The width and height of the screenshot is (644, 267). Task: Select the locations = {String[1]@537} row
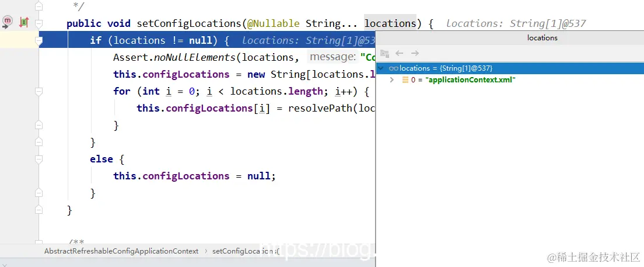tap(510, 68)
